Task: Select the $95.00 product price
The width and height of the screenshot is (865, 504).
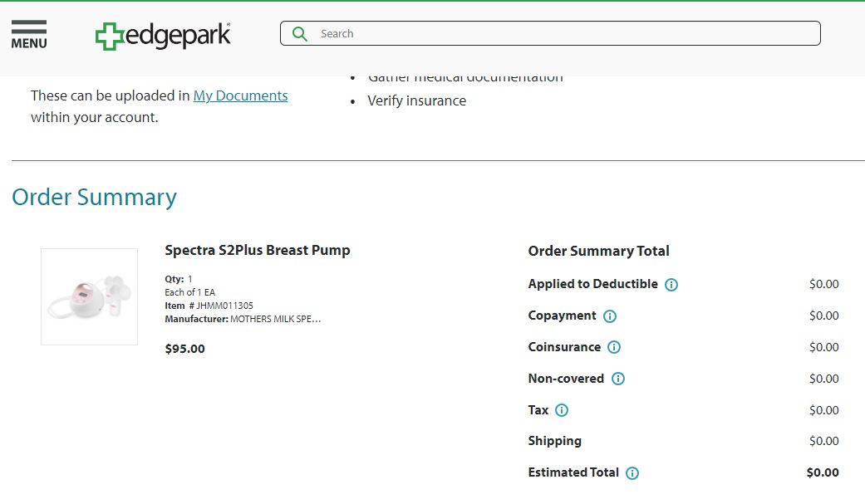Action: 184,349
